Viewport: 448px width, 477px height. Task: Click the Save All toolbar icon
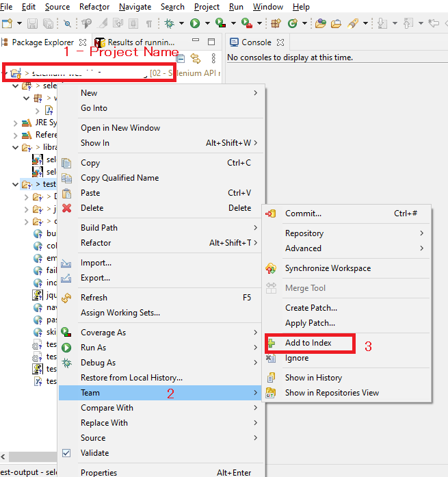[48, 23]
